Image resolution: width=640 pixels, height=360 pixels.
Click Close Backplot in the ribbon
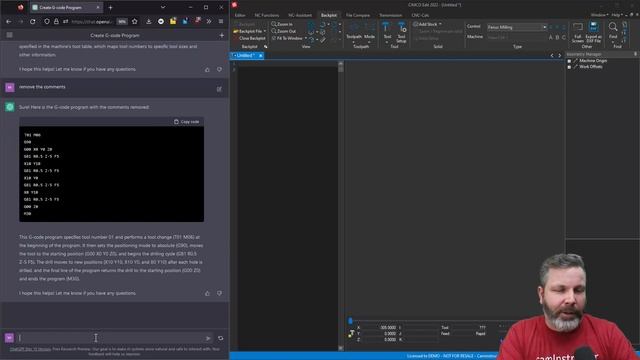pos(249,38)
